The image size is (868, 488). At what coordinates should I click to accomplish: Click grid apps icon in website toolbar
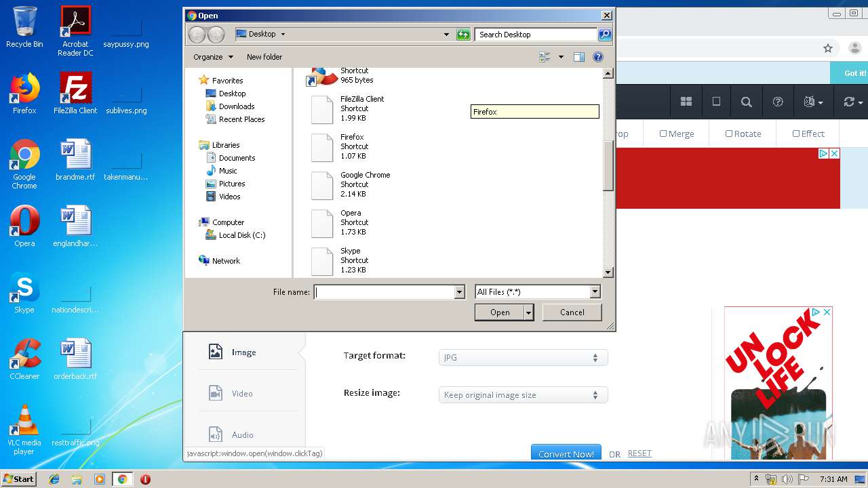tap(686, 102)
